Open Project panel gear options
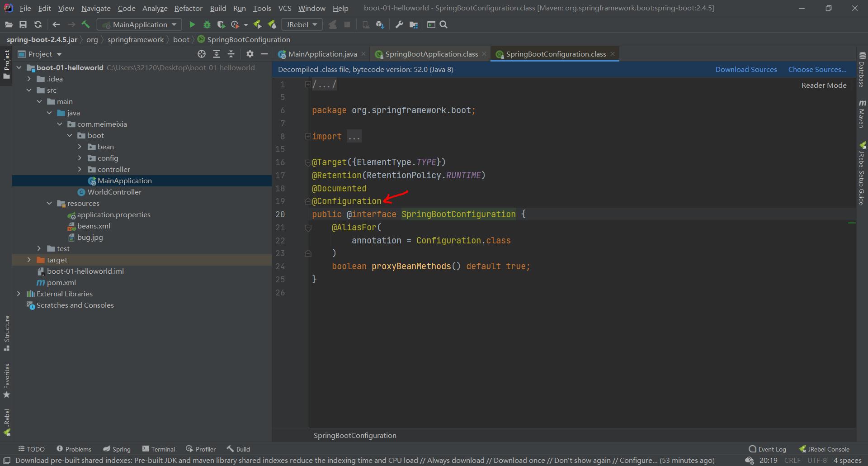 tap(250, 54)
